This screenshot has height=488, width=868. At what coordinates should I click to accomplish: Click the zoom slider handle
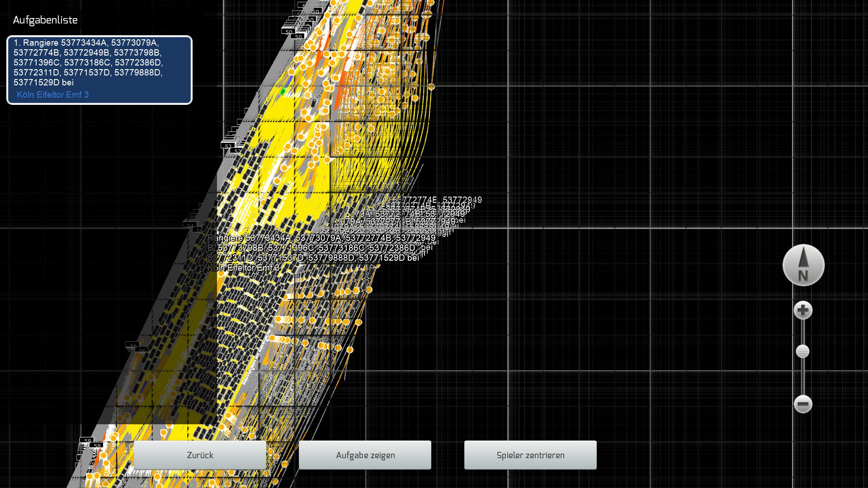(x=802, y=352)
